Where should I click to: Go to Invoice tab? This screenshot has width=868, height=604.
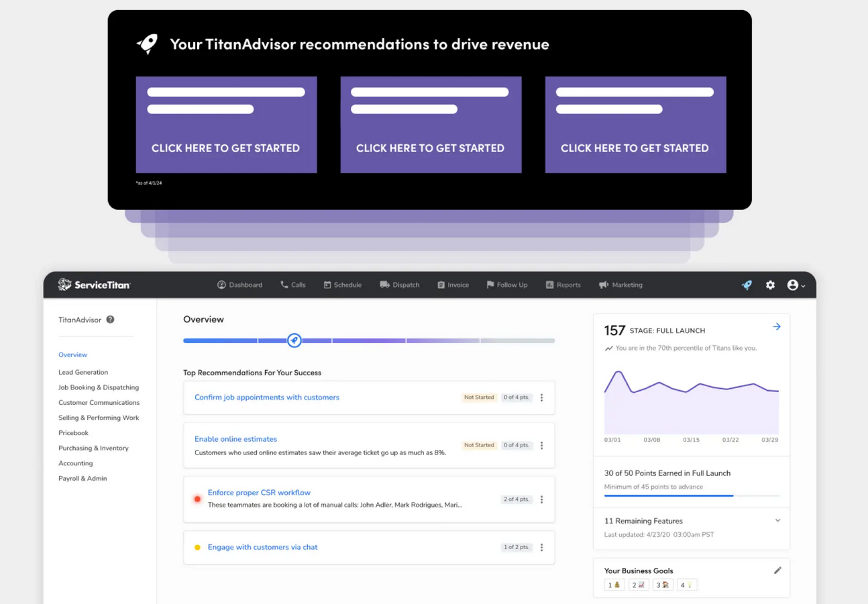pos(453,285)
